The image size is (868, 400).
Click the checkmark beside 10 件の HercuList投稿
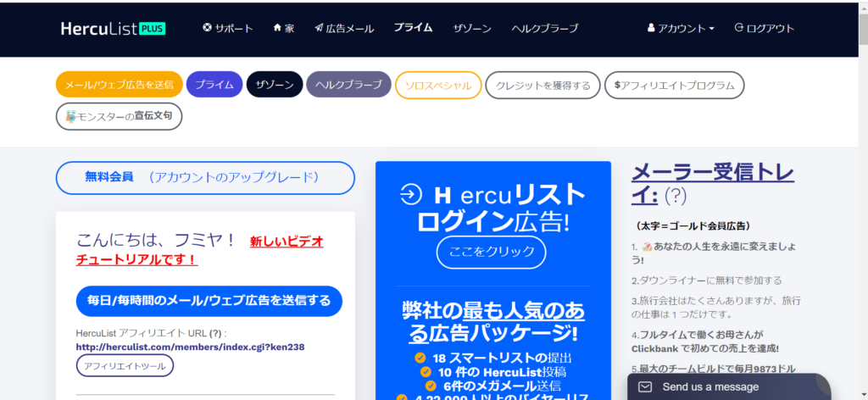(x=426, y=372)
